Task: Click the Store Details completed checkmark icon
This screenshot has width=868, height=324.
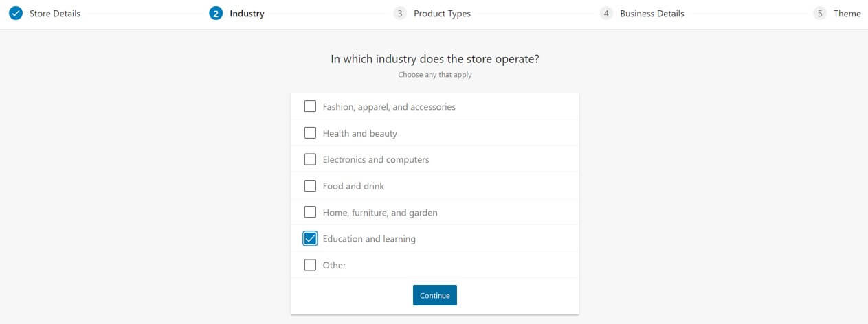Action: (x=16, y=14)
